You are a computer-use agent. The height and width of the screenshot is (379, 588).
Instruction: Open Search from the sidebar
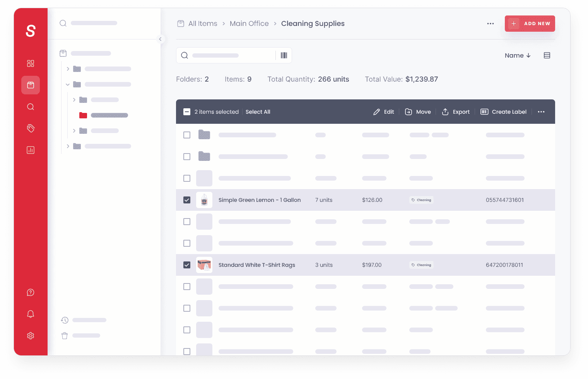coord(31,107)
